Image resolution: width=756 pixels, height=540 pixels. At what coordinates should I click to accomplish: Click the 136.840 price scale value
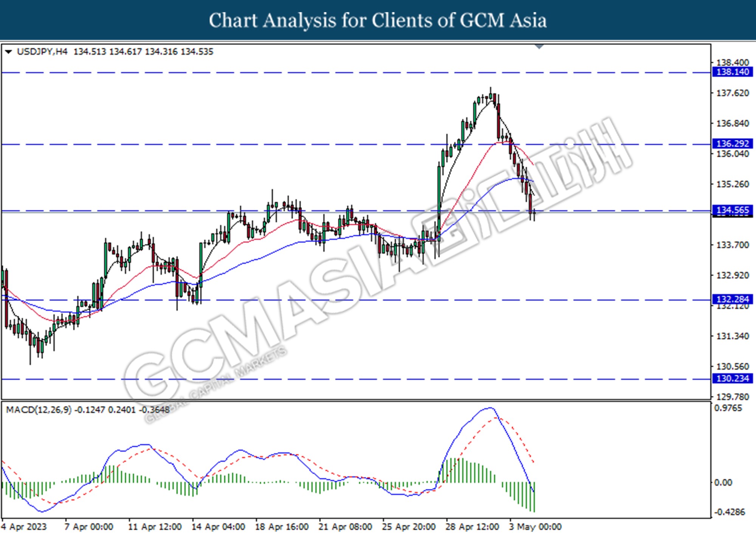[733, 124]
